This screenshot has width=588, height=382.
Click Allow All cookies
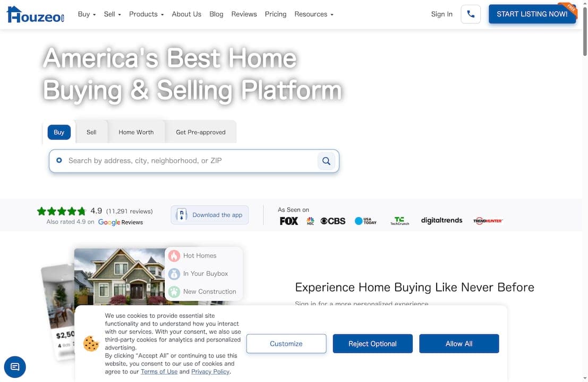pyautogui.click(x=459, y=343)
